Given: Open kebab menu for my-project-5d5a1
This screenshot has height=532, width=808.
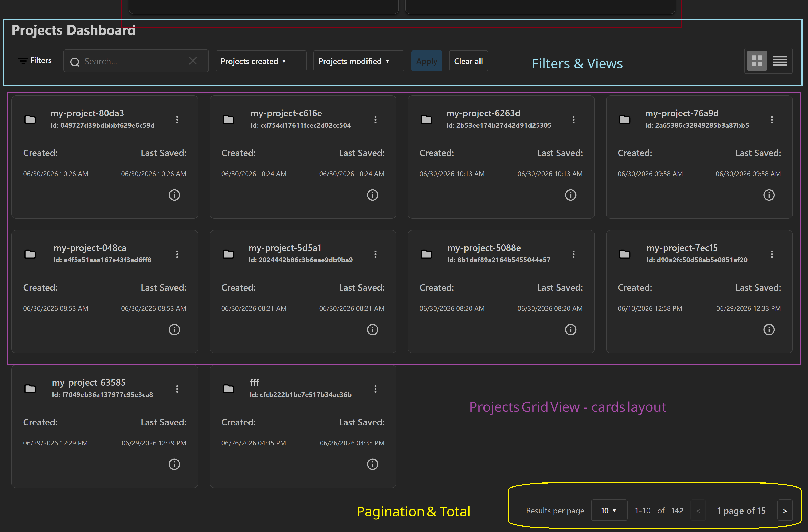Looking at the screenshot, I should click(x=376, y=254).
